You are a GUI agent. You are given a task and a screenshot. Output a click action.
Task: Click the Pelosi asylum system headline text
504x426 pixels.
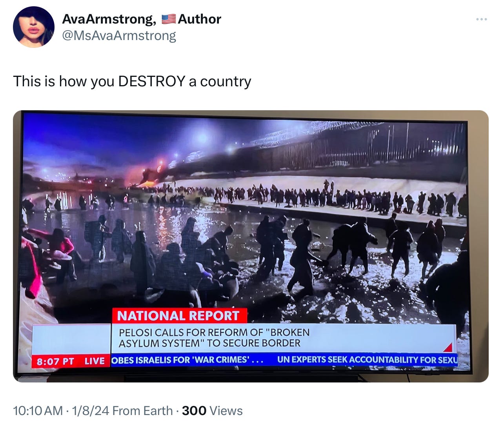click(214, 337)
